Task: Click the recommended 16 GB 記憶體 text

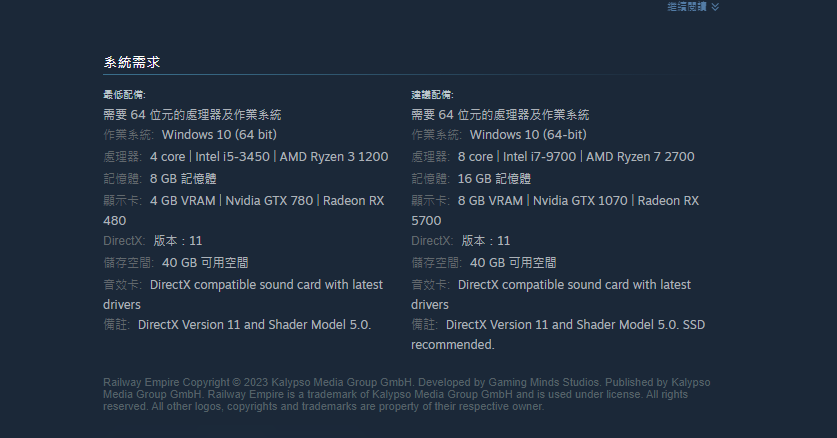Action: click(497, 179)
